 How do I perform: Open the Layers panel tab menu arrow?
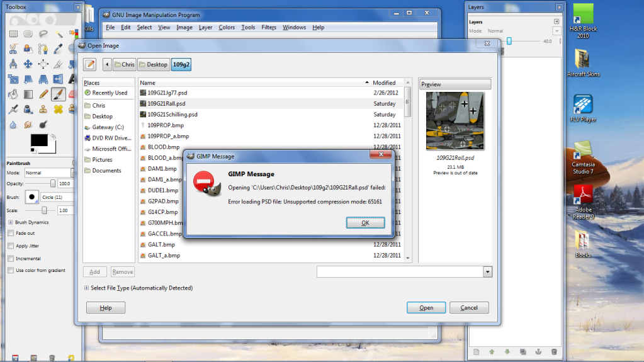[556, 21]
